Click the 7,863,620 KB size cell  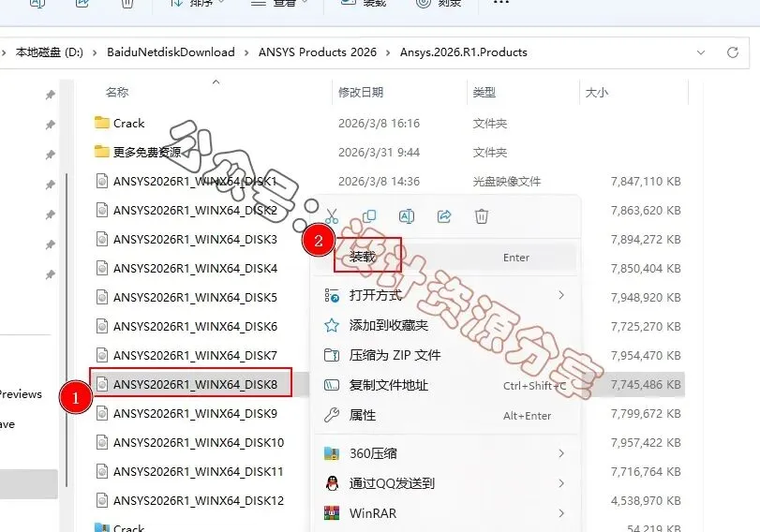pos(646,211)
